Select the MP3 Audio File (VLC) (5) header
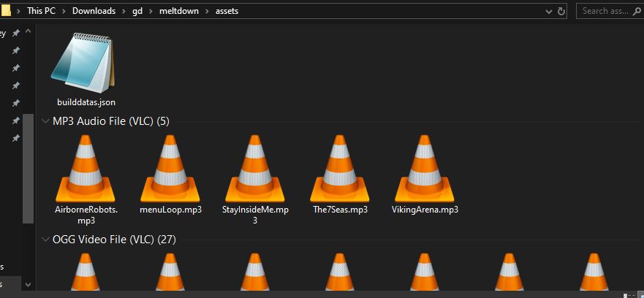 (x=111, y=121)
